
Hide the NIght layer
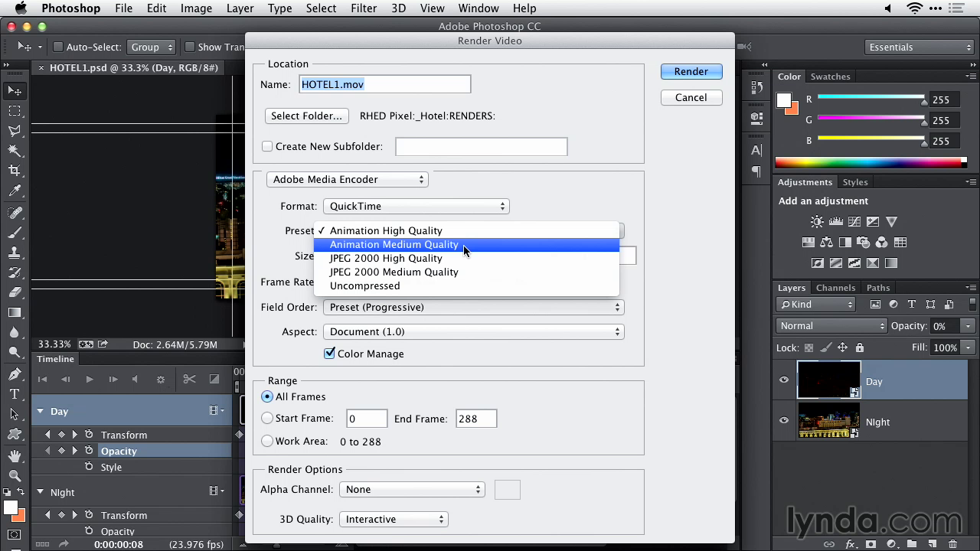point(784,421)
